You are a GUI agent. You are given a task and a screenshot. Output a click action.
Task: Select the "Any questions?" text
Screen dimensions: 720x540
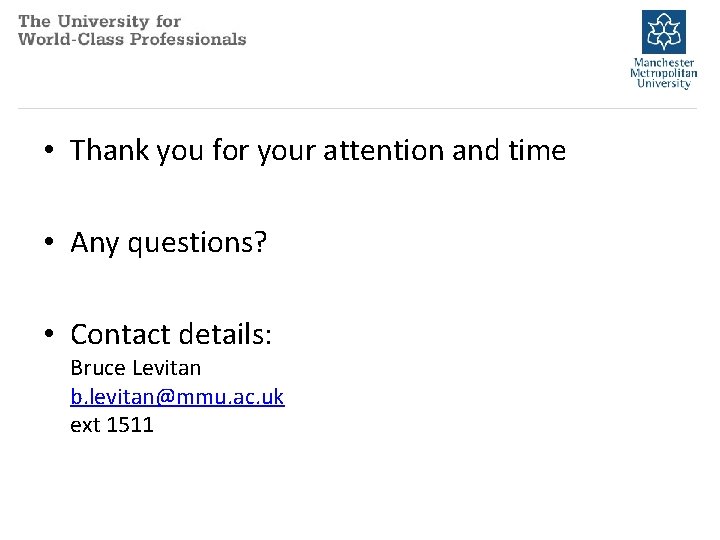[x=168, y=242]
